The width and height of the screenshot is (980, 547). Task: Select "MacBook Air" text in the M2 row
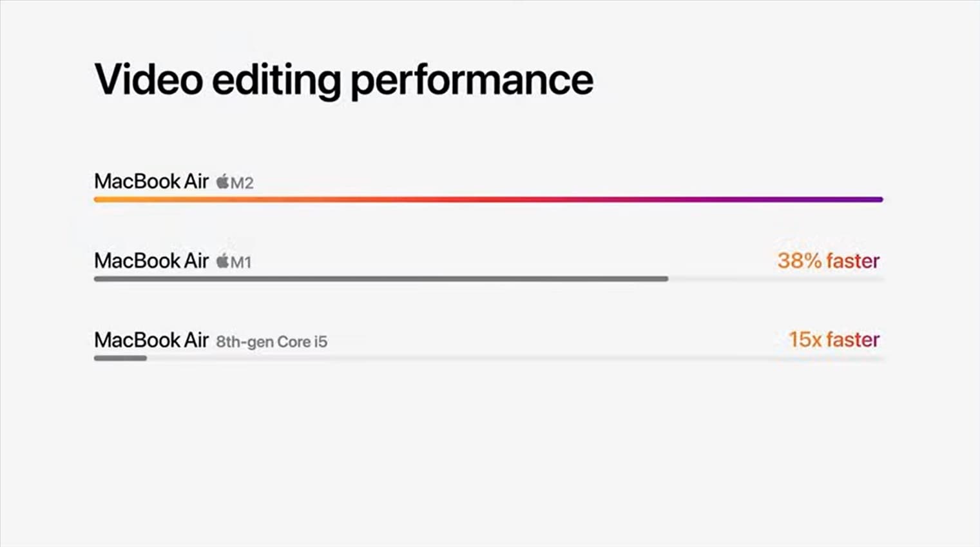[x=151, y=182]
